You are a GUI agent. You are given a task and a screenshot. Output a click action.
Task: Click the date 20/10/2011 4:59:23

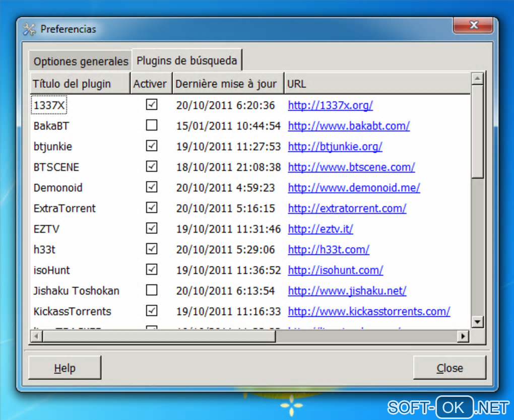226,188
